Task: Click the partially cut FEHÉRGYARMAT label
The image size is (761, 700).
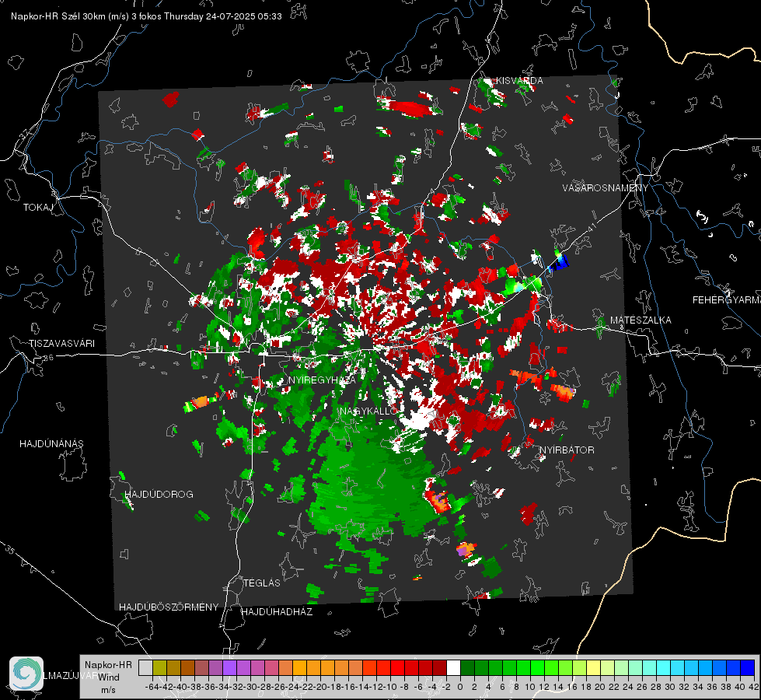Action: (x=726, y=301)
